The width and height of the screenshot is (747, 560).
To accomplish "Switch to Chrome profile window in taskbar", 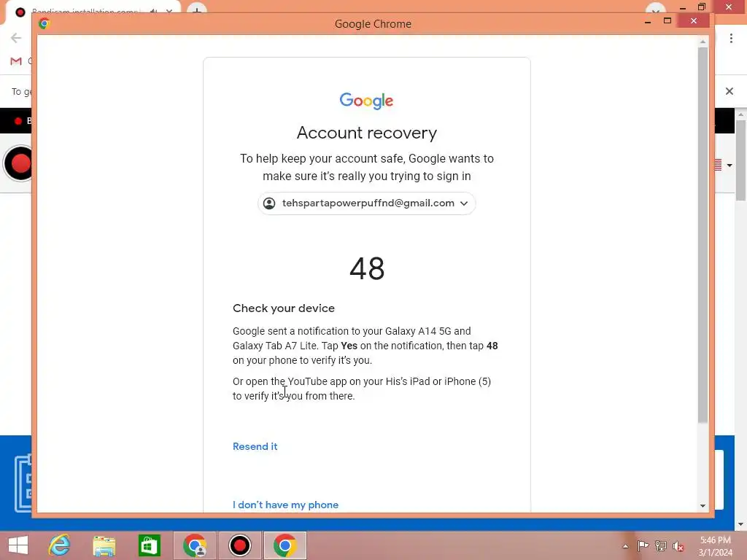I will [194, 545].
